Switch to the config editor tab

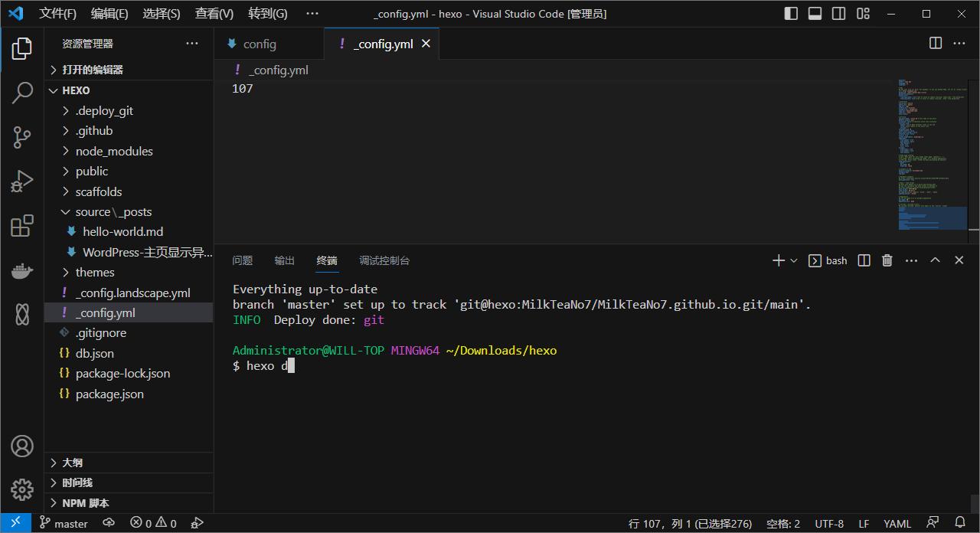[269, 44]
